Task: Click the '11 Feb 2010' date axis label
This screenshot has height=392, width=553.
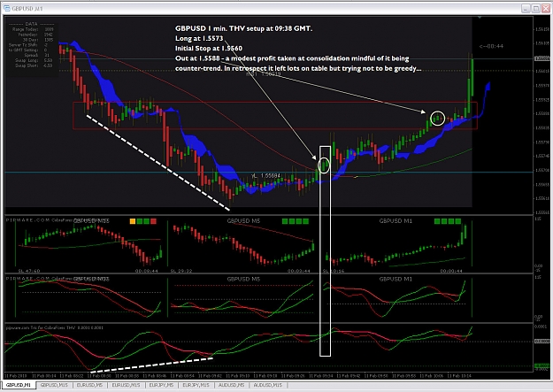Action: click(18, 376)
